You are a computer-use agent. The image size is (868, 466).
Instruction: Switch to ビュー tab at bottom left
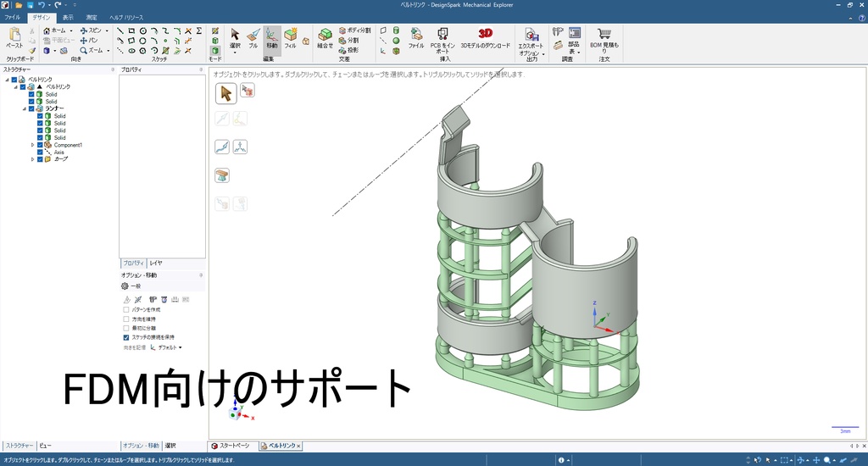46,446
